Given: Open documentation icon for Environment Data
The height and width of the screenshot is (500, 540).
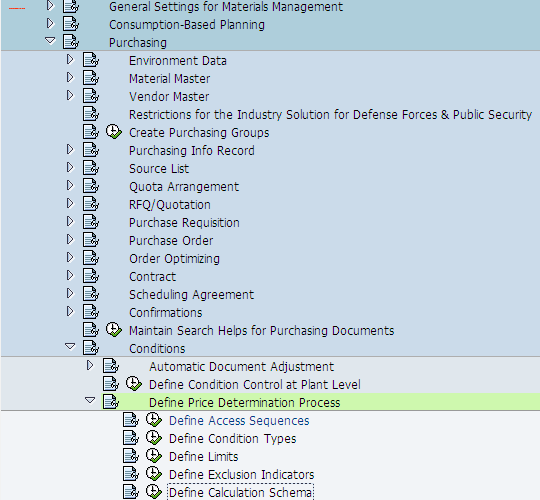Looking at the screenshot, I should pos(91,60).
